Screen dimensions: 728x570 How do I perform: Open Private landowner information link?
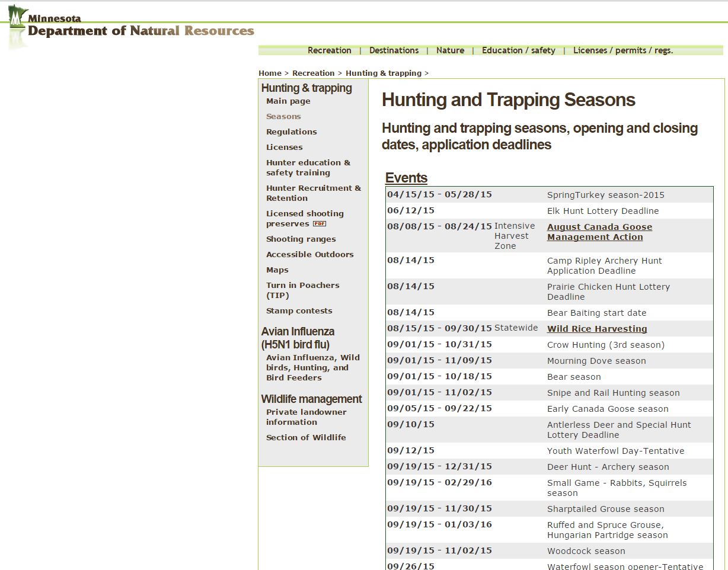(306, 417)
